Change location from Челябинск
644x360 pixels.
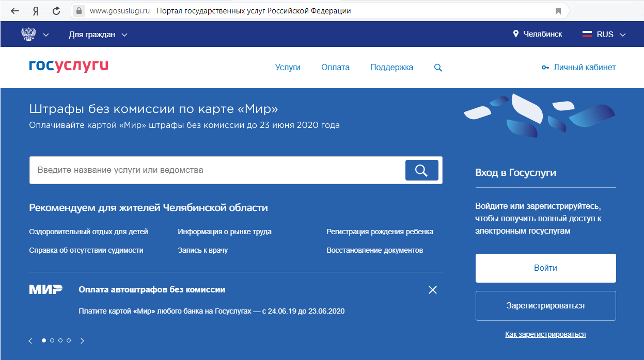pos(542,34)
